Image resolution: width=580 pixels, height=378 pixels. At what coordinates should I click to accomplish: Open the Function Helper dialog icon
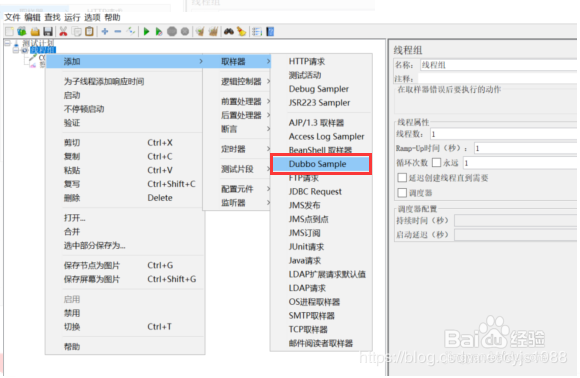257,32
